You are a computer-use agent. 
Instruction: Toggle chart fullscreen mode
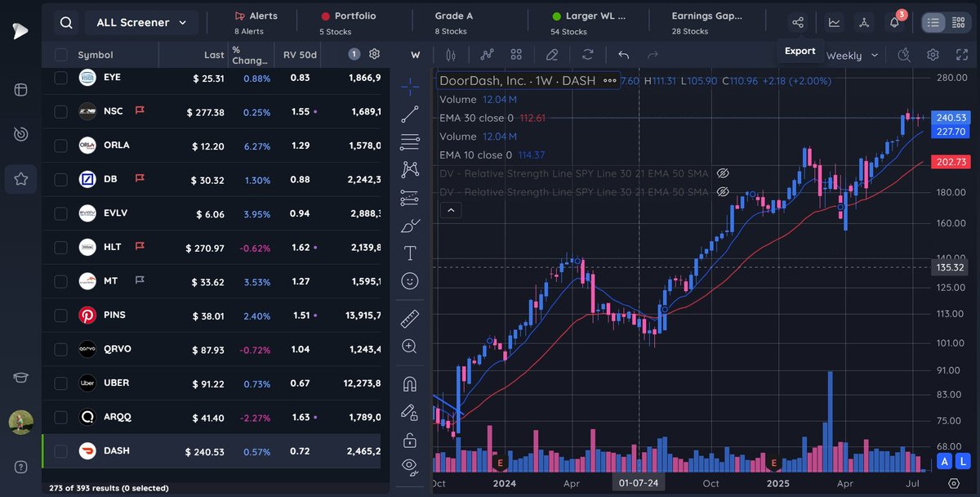pos(961,55)
